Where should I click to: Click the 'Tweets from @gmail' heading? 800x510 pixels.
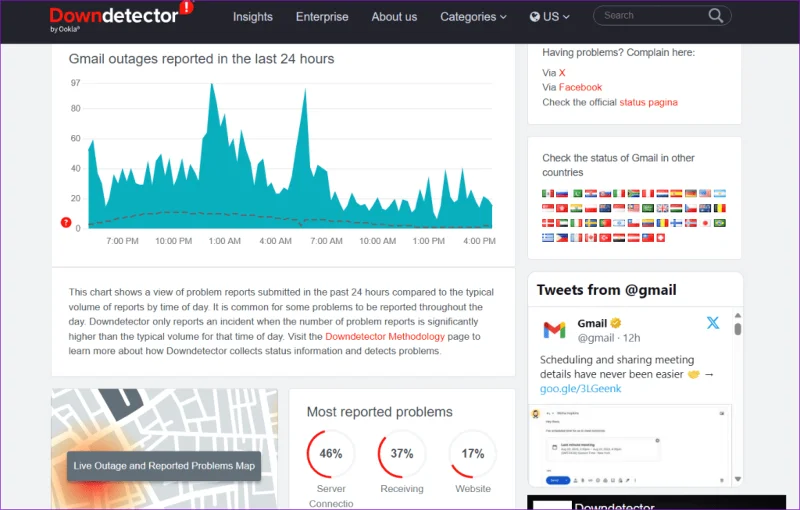pos(606,290)
